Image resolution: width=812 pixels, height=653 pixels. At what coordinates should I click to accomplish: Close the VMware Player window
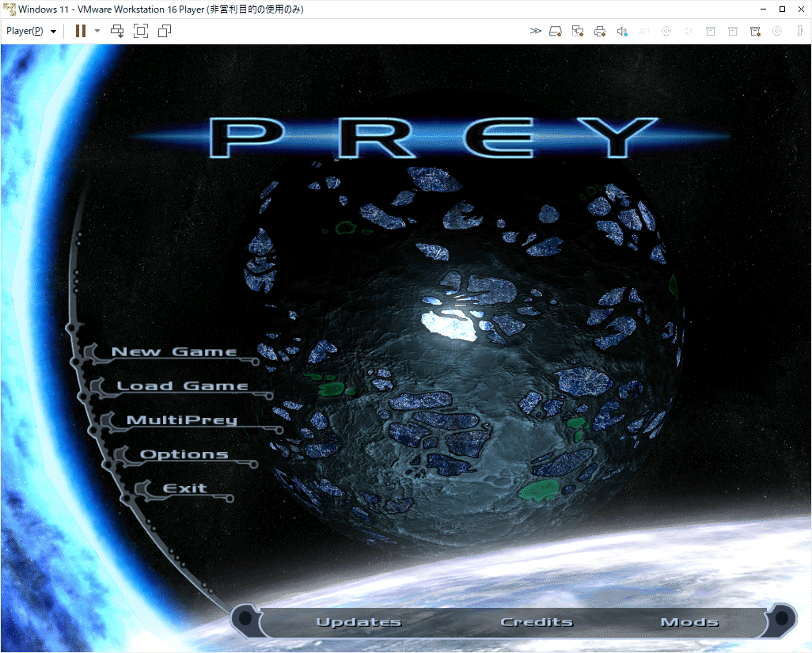[x=801, y=9]
